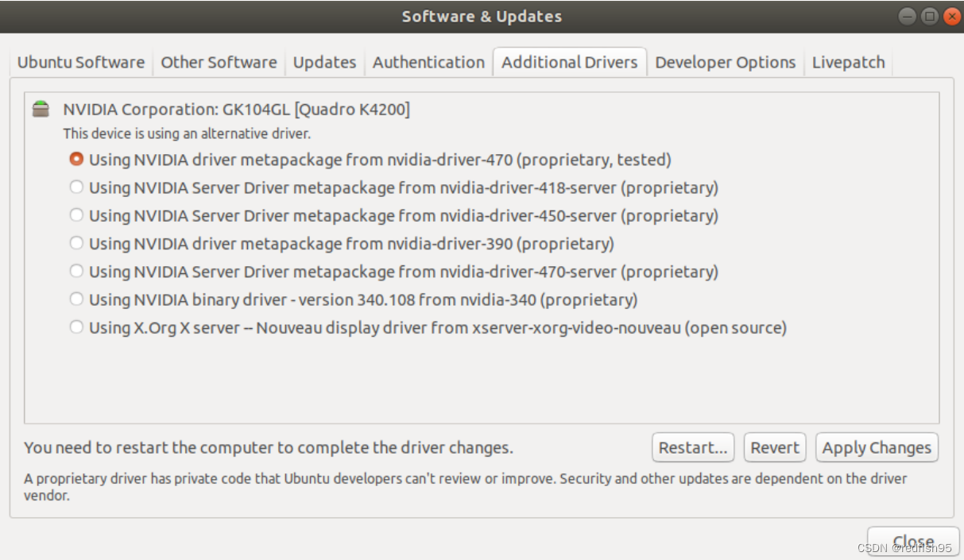Select the Additional Drivers tab
The height and width of the screenshot is (560, 964).
click(570, 62)
